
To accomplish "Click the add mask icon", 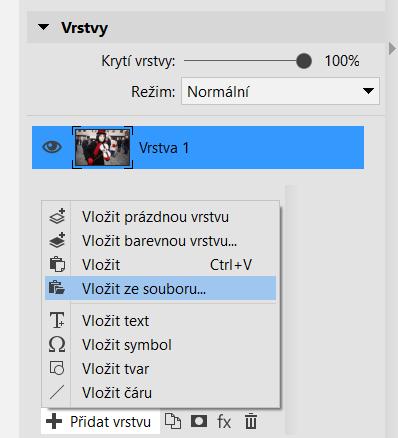I will [x=199, y=421].
